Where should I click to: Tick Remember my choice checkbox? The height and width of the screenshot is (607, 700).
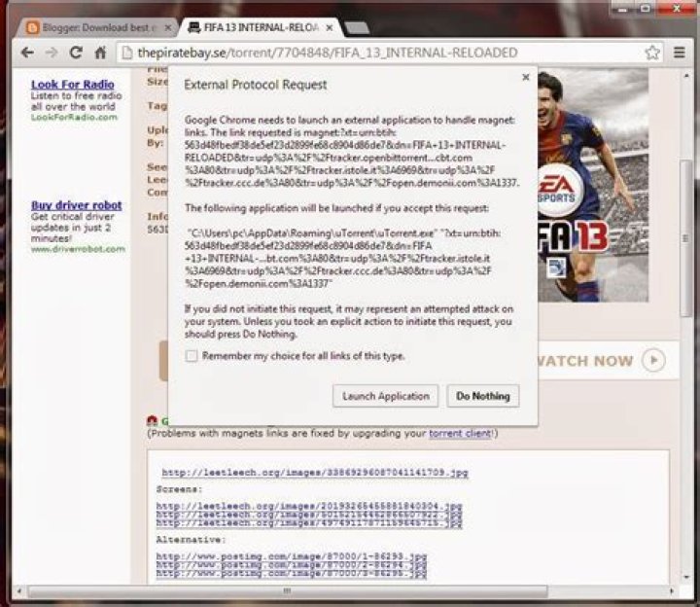(192, 356)
